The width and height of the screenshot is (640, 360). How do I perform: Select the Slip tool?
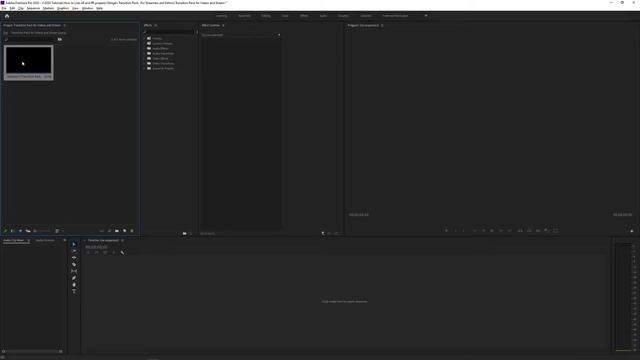tap(74, 271)
